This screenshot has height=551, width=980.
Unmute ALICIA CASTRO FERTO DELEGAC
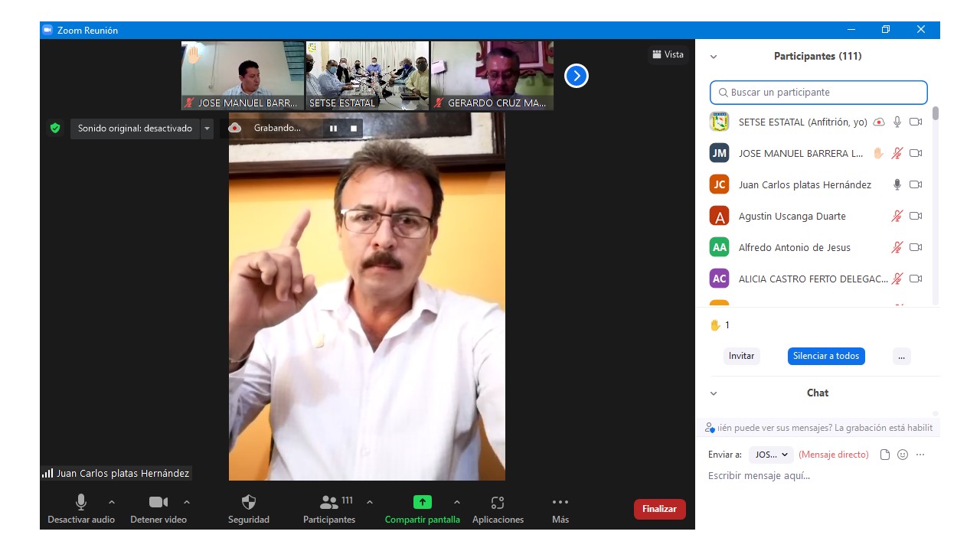pyautogui.click(x=897, y=279)
